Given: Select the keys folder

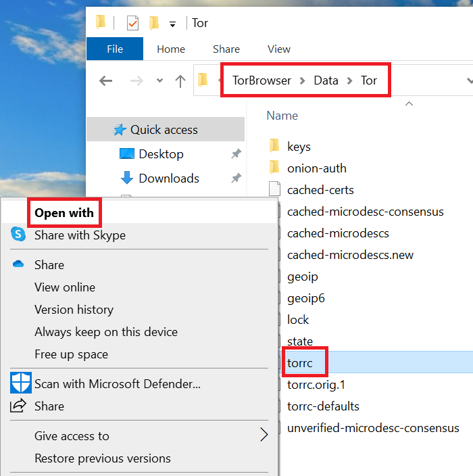Looking at the screenshot, I should coord(299,147).
